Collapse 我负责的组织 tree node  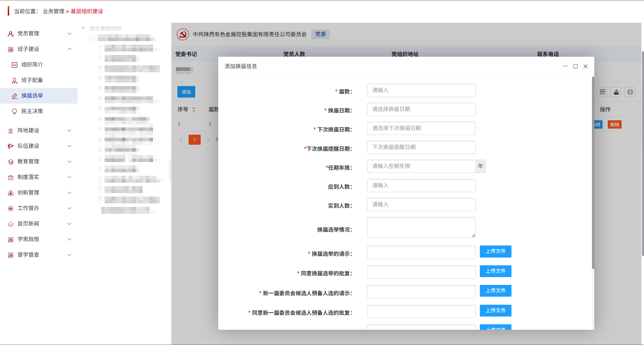coord(83,28)
